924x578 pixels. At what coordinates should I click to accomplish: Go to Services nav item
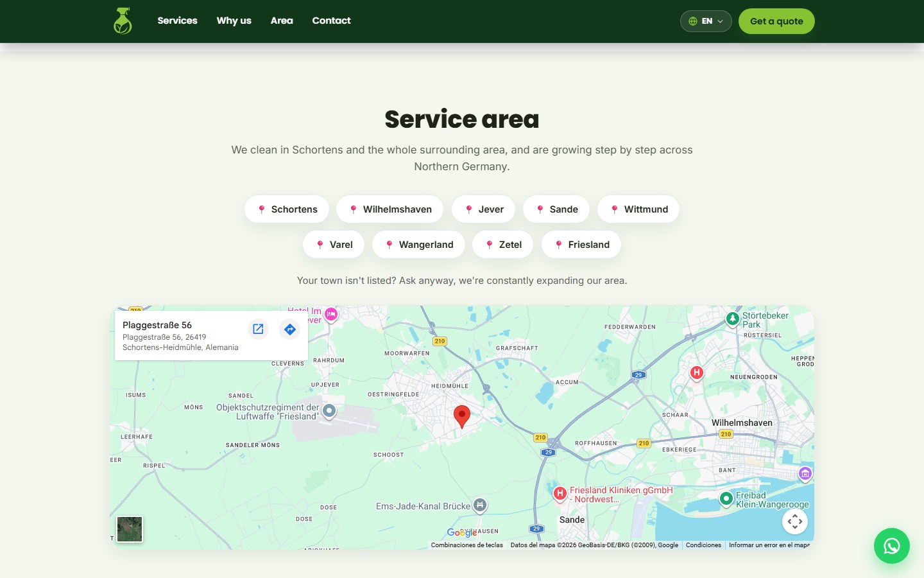coord(177,21)
